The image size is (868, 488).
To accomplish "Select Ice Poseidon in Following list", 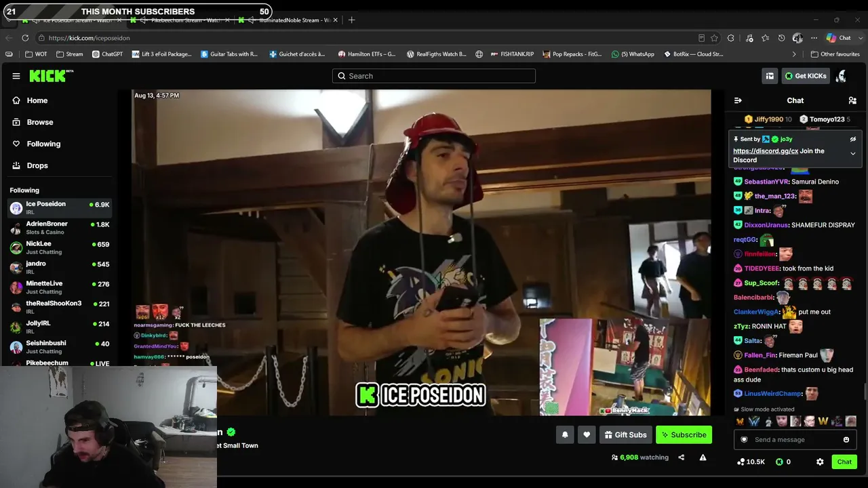I will (60, 207).
